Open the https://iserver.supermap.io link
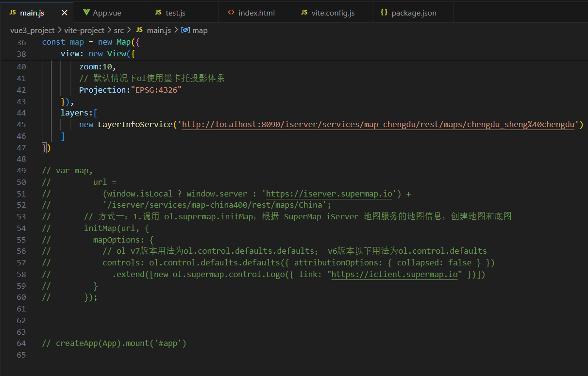 pyautogui.click(x=329, y=194)
